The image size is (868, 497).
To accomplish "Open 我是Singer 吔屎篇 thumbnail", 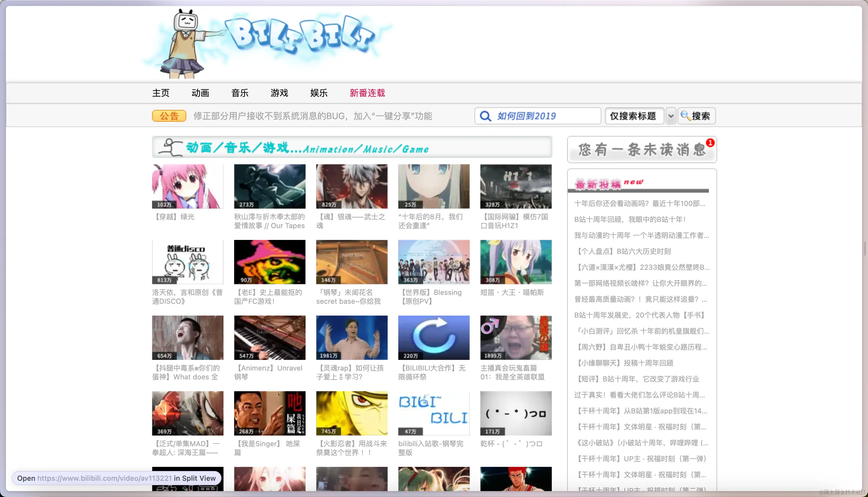I will (270, 413).
